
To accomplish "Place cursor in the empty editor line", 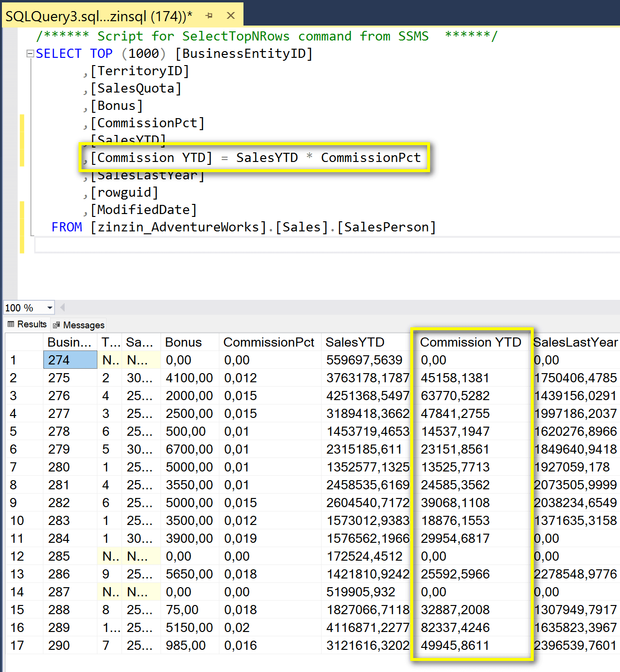I will click(x=327, y=245).
